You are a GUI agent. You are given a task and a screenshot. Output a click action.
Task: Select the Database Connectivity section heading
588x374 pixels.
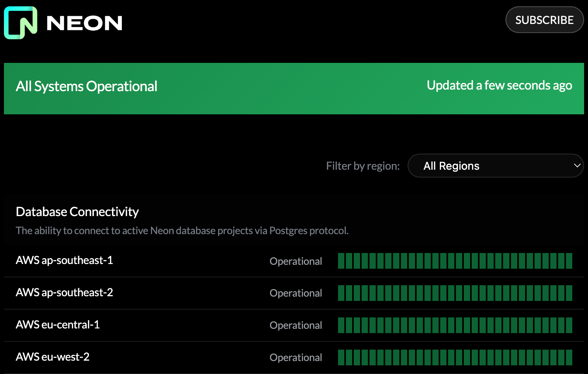coord(77,211)
